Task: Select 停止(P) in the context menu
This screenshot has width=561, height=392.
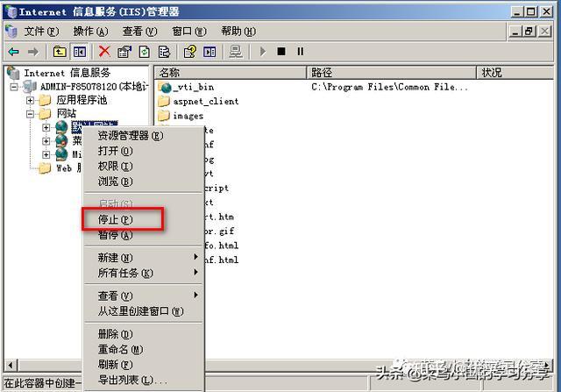Action: click(x=115, y=219)
